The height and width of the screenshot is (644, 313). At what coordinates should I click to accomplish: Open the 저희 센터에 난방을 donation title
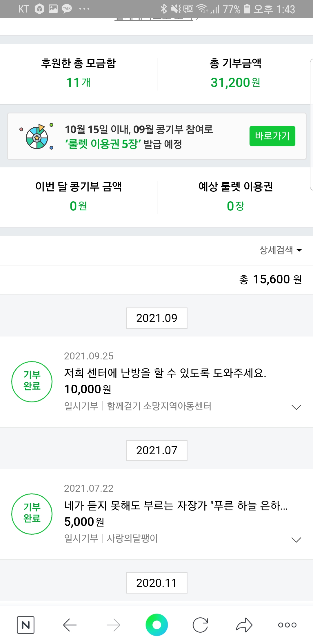[165, 373]
